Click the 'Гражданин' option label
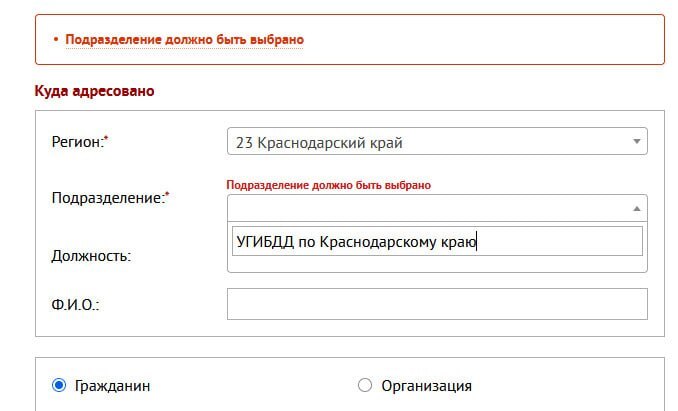The width and height of the screenshot is (678, 411). [x=115, y=385]
